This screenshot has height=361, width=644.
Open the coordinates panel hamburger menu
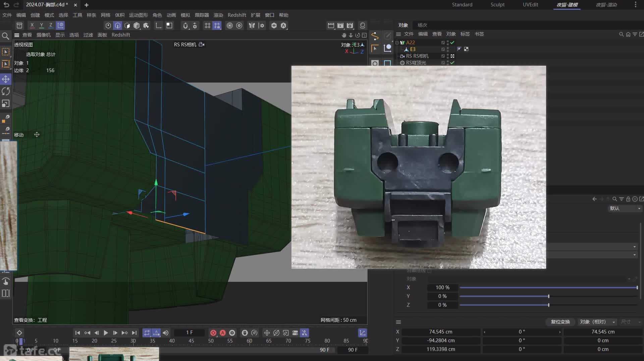coord(398,322)
